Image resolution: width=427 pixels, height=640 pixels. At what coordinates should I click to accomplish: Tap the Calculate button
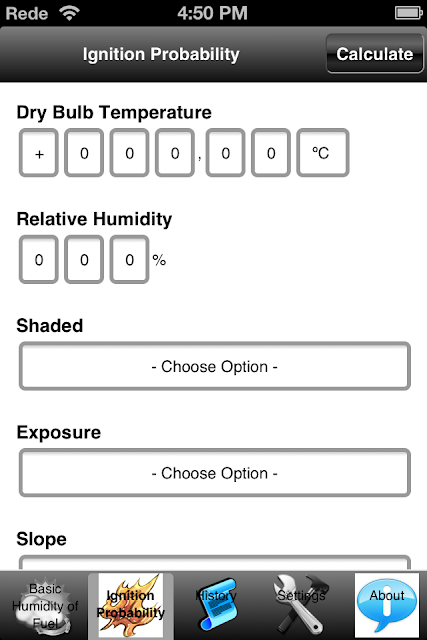coord(374,54)
